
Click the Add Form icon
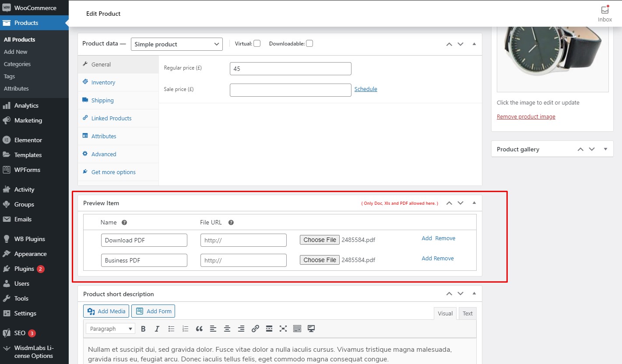pyautogui.click(x=153, y=311)
